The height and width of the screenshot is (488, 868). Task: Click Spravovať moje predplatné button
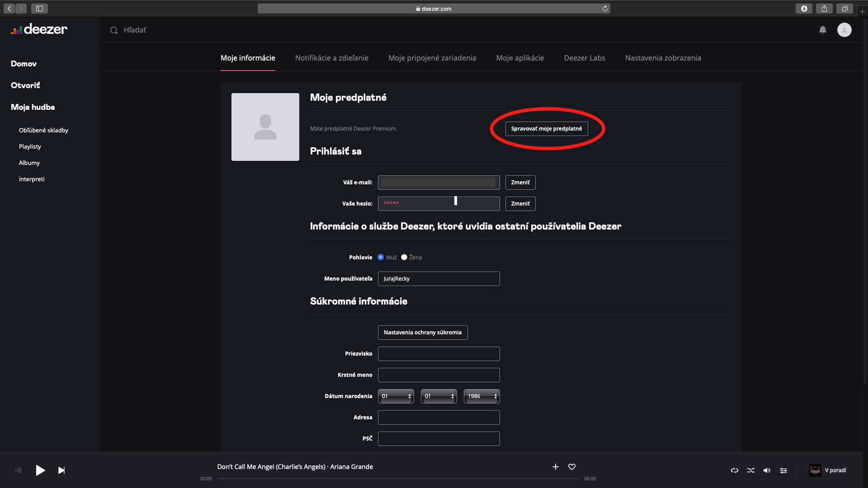(x=547, y=129)
